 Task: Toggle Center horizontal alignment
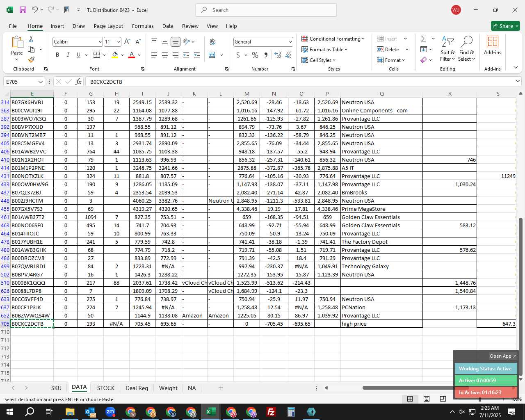165,55
